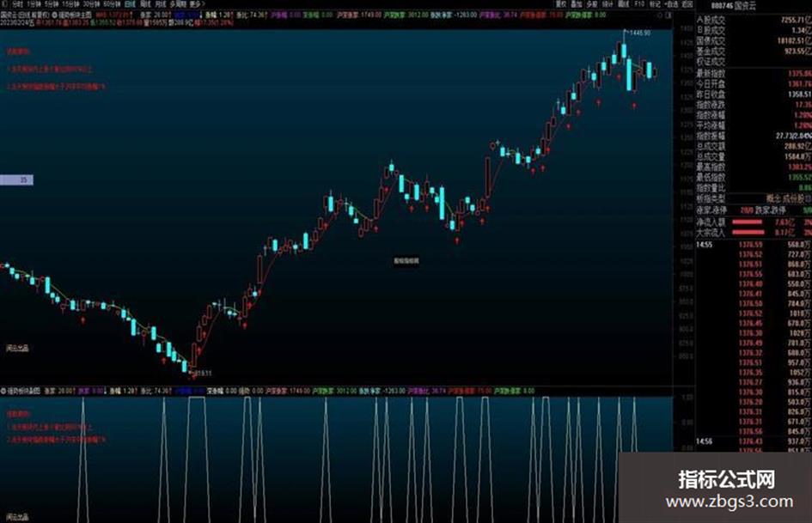The image size is (812, 523).
Task: Click the 大宗流入 red bar
Action: (x=747, y=233)
